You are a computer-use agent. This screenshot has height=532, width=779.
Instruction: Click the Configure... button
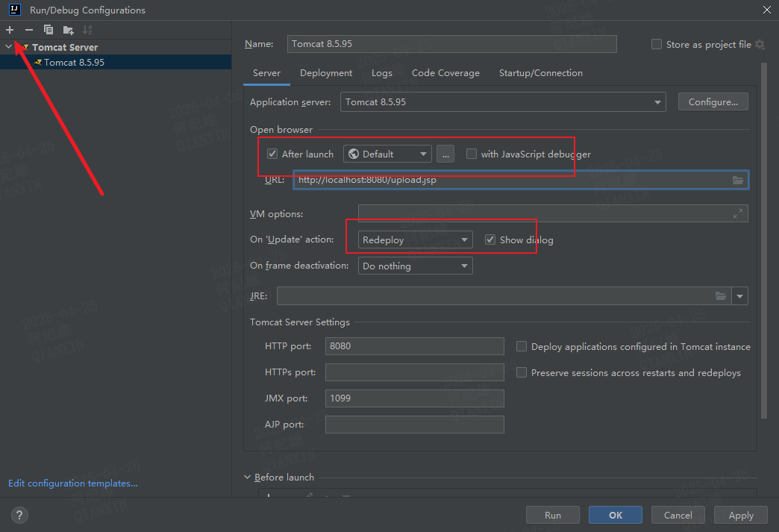[713, 101]
